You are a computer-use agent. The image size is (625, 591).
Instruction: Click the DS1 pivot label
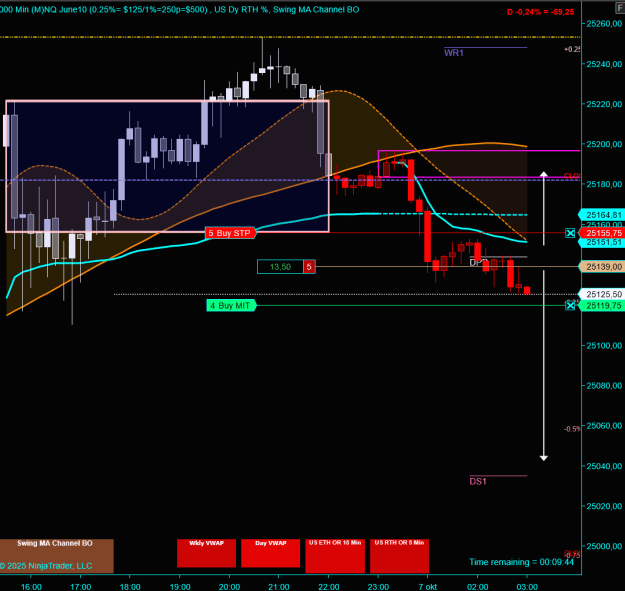[478, 481]
